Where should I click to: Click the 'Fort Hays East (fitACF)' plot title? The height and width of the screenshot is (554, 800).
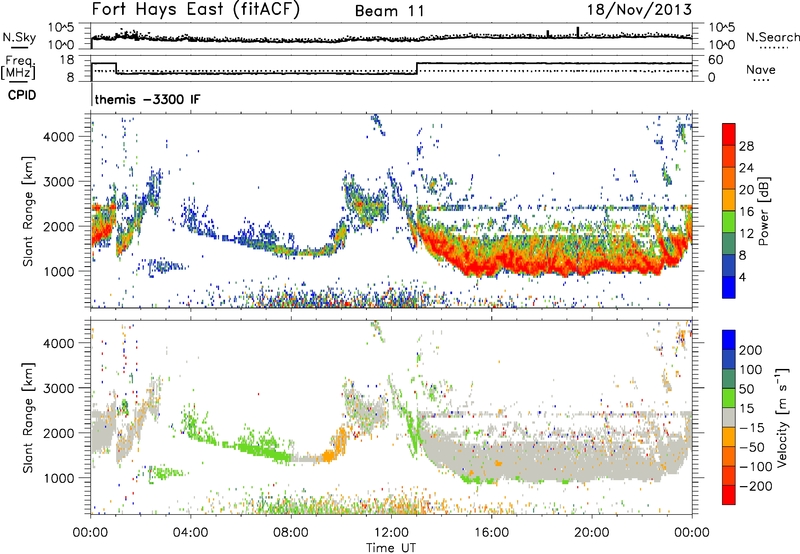pyautogui.click(x=195, y=10)
